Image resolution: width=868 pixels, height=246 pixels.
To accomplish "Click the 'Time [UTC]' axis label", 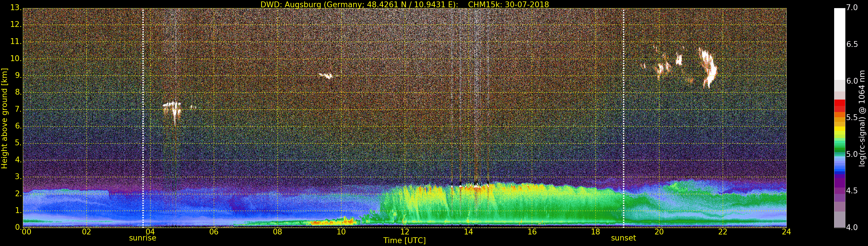I will (404, 241).
